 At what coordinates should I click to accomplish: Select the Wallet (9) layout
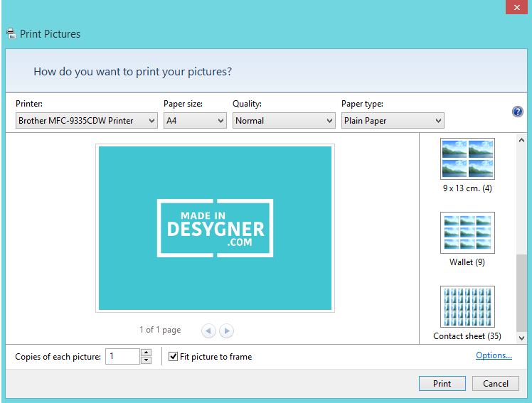467,240
